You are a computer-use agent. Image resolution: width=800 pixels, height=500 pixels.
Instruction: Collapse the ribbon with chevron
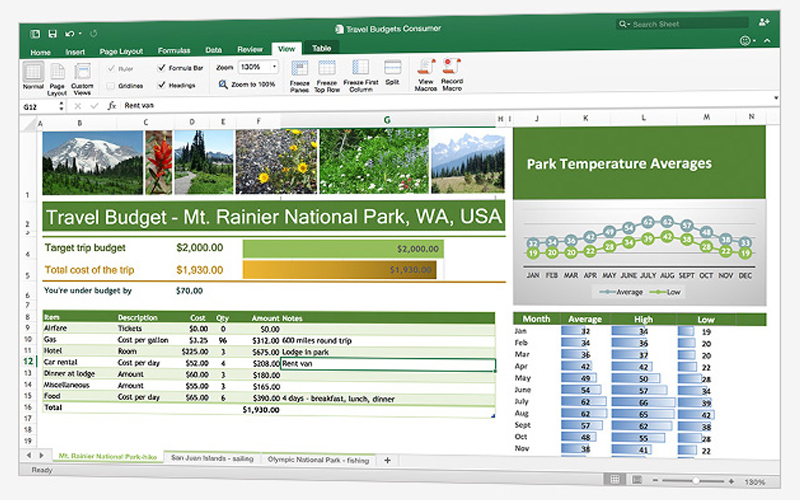(x=767, y=41)
